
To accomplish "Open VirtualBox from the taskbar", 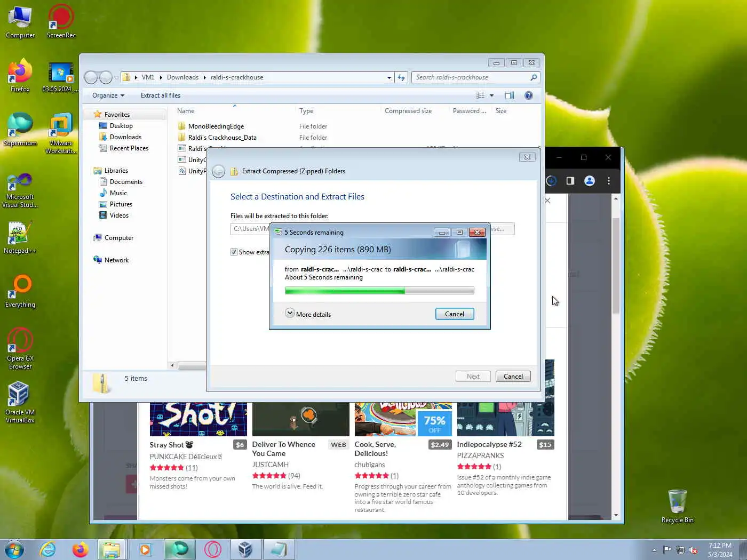I will coord(245,549).
